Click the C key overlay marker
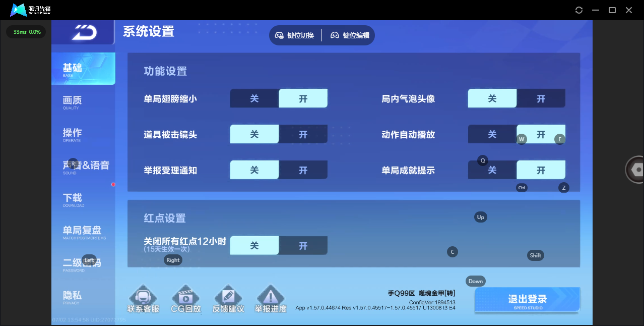Viewport: 644px width, 326px height. click(x=453, y=252)
